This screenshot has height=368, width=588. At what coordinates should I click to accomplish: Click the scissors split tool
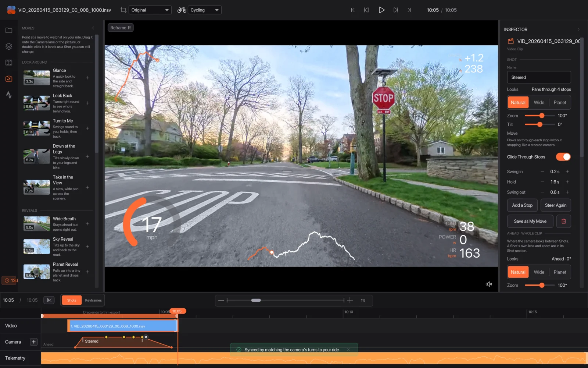pos(49,300)
